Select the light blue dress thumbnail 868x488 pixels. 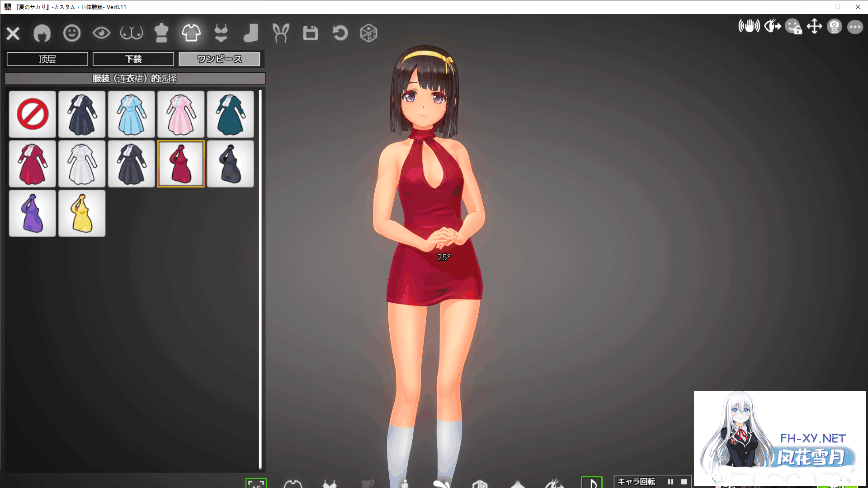(x=131, y=114)
